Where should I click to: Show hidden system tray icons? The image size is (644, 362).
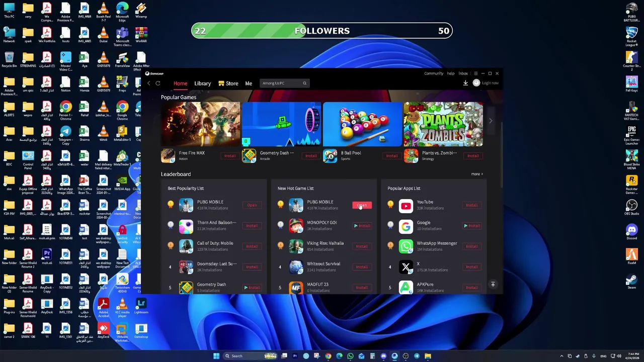point(561,356)
